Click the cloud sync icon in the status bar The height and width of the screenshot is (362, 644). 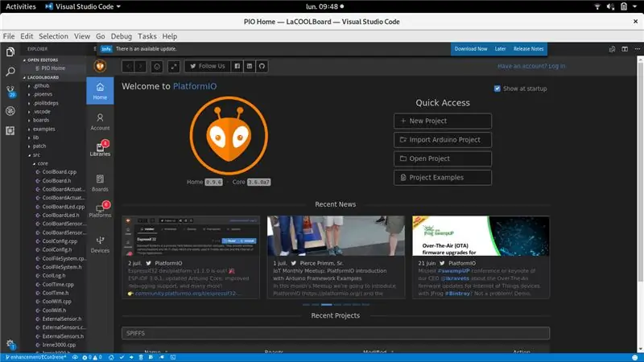75,357
